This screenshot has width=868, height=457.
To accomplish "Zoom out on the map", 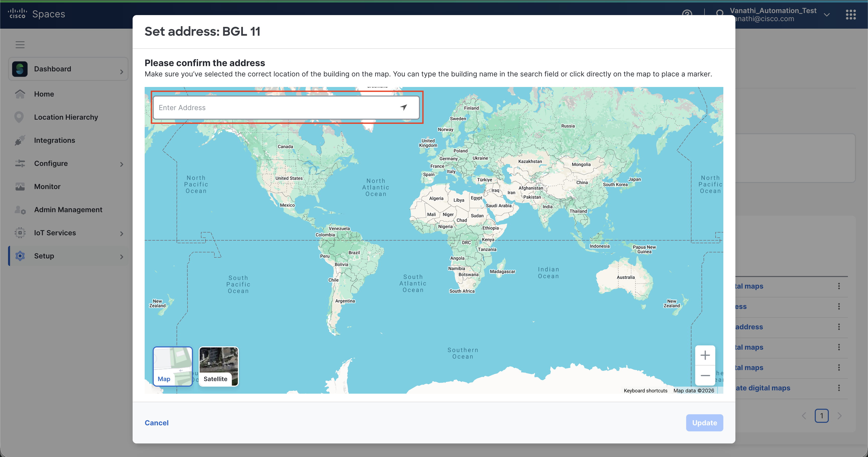I will (705, 375).
